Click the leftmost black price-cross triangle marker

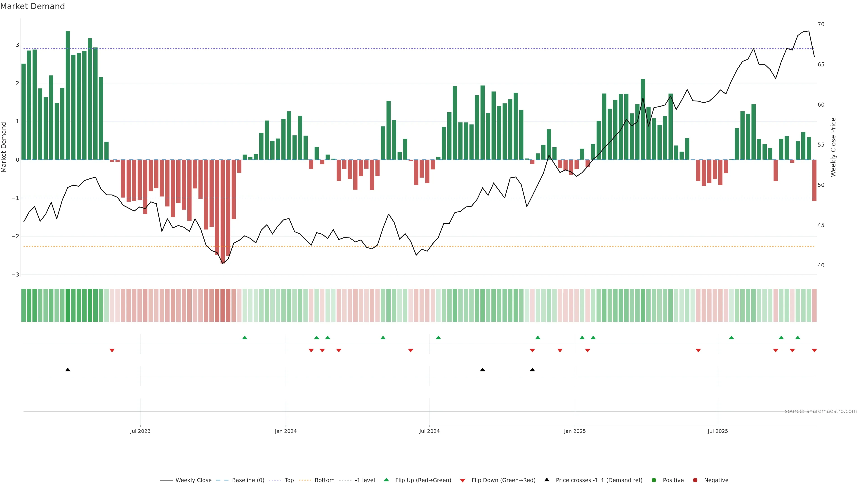[68, 370]
